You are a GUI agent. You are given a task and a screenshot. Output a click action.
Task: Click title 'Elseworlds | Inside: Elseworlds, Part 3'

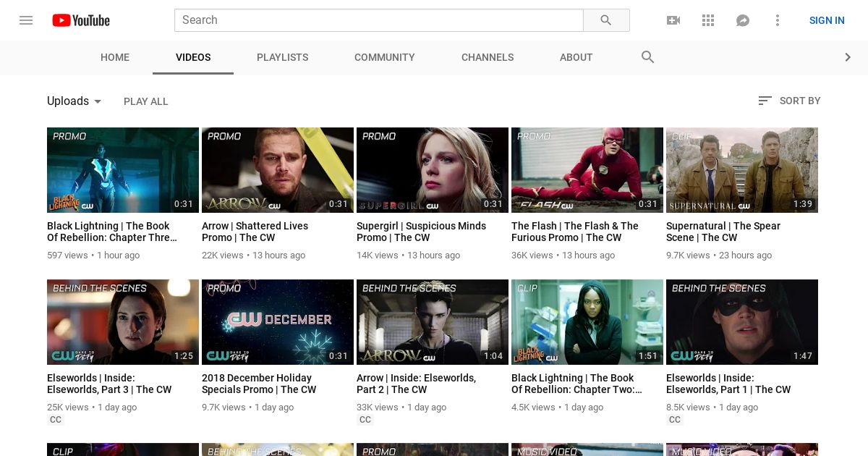(x=109, y=384)
